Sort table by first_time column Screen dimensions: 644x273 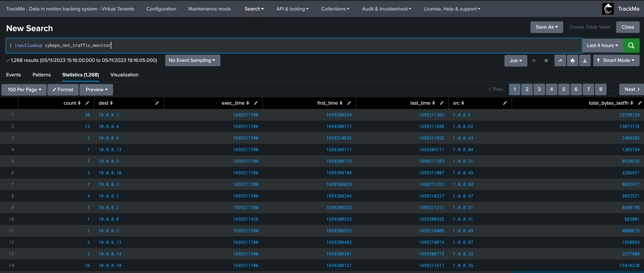(x=330, y=103)
